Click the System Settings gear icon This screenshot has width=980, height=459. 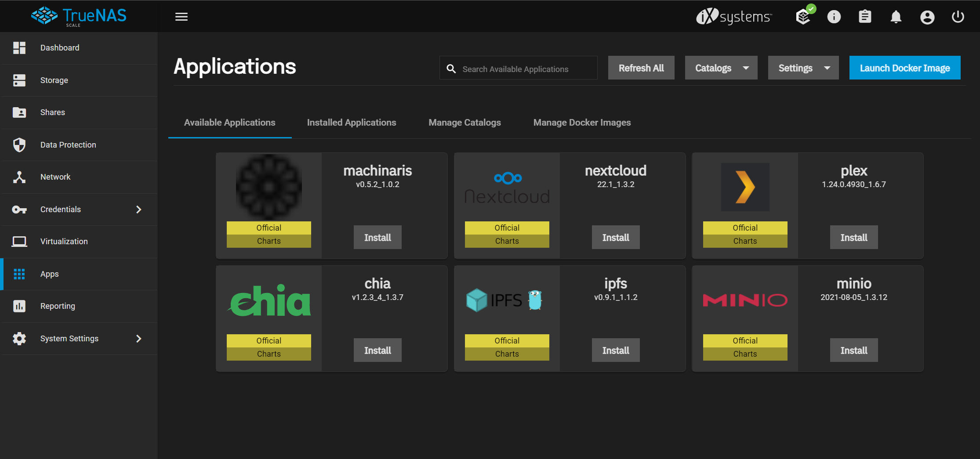[19, 339]
